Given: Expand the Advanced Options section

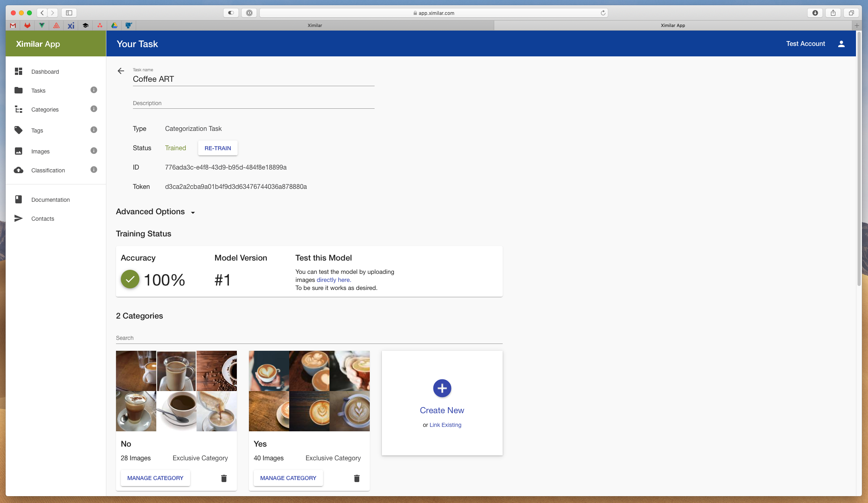Looking at the screenshot, I should click(x=155, y=212).
